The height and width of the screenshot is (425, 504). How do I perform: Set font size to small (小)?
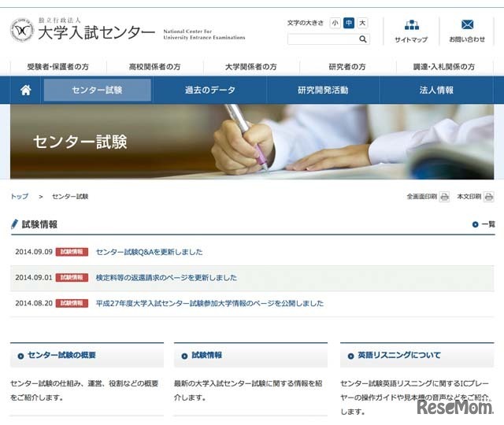pyautogui.click(x=335, y=23)
